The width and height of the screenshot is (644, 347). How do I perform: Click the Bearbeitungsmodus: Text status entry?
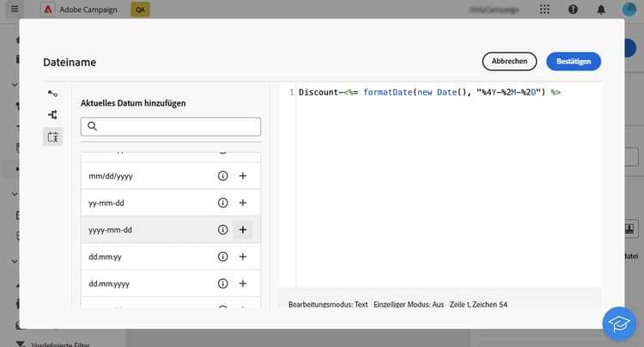tap(328, 304)
